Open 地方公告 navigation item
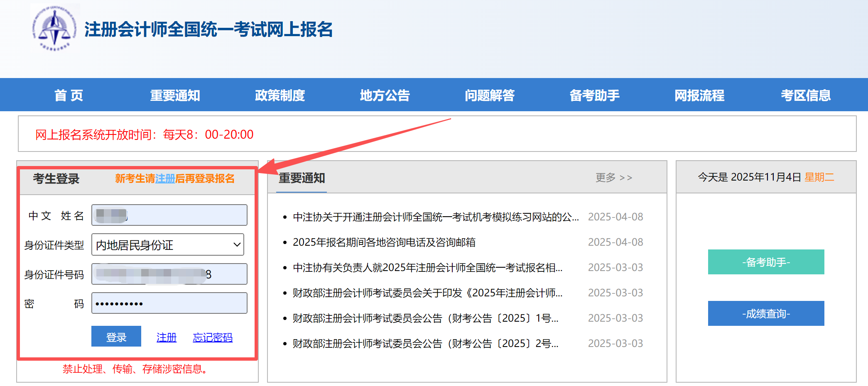The image size is (868, 386). click(x=385, y=95)
